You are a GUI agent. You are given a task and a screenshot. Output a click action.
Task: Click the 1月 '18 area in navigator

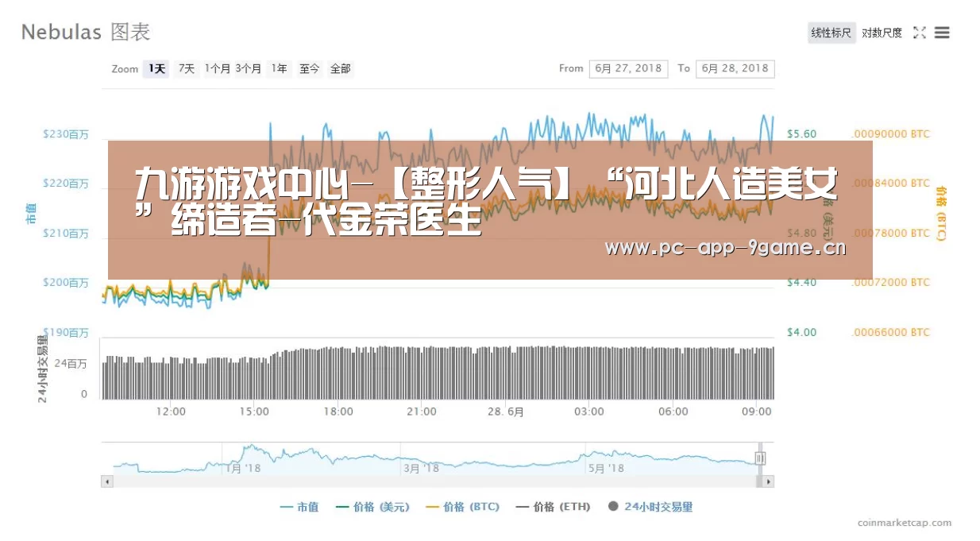[x=243, y=469]
